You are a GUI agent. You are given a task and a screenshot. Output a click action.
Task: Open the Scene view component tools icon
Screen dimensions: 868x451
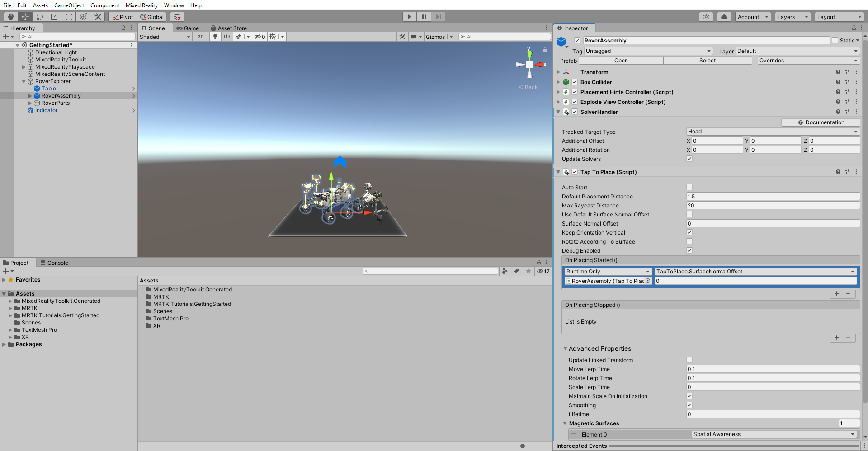402,37
